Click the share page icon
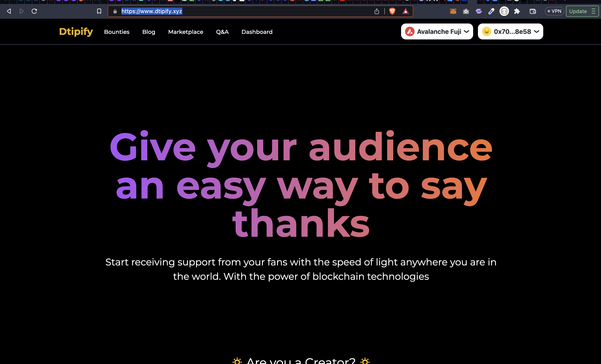The width and height of the screenshot is (601, 364). (377, 11)
